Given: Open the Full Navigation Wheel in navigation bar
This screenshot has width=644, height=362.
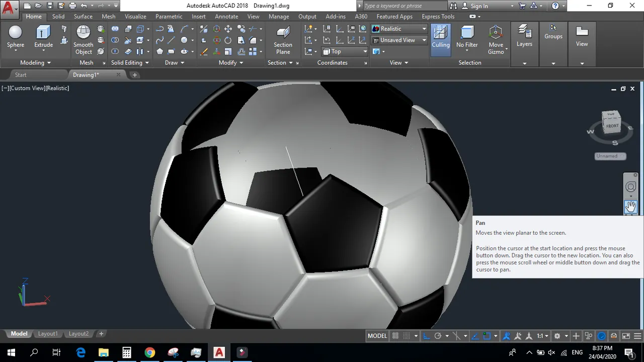Looking at the screenshot, I should pos(630,187).
